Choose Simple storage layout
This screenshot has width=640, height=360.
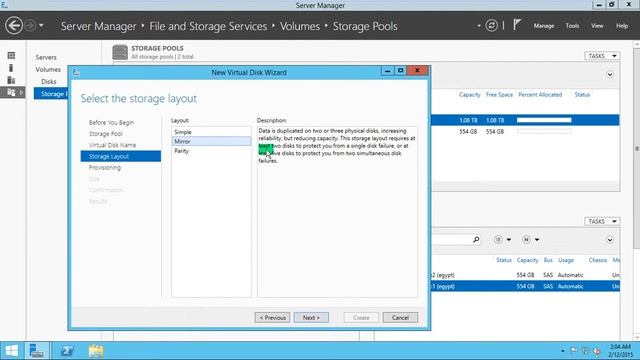tap(211, 132)
